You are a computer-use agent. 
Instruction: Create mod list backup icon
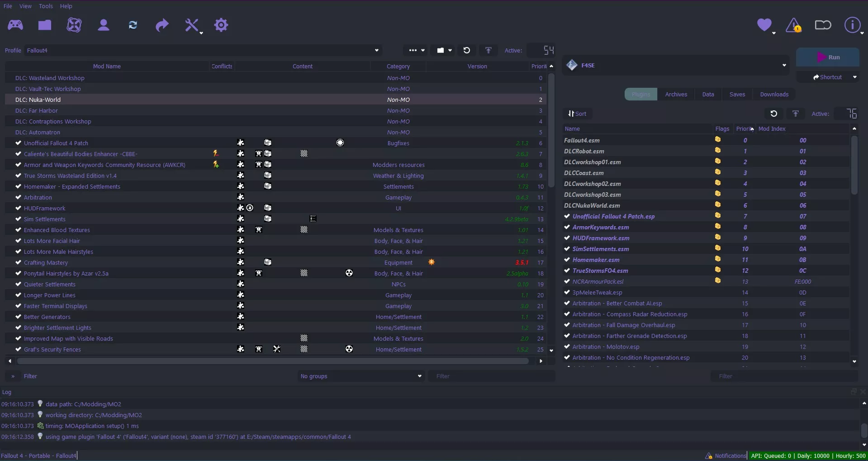pos(489,50)
